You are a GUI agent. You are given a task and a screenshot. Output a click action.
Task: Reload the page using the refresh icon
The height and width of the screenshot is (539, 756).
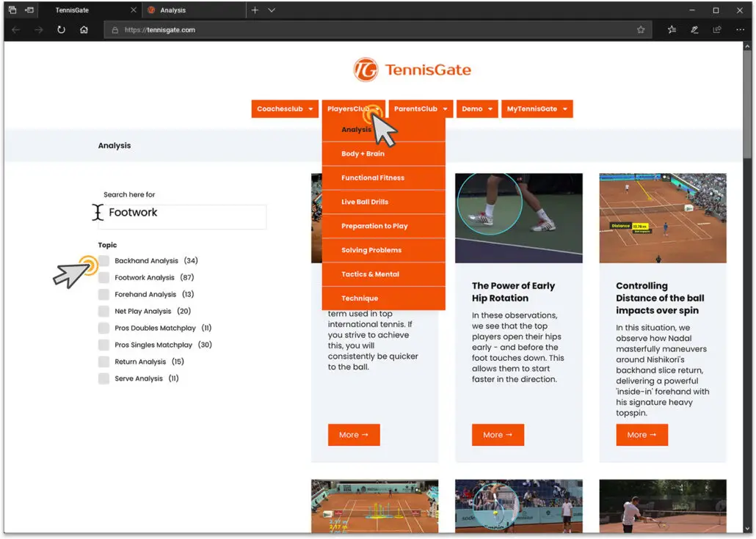(x=61, y=29)
